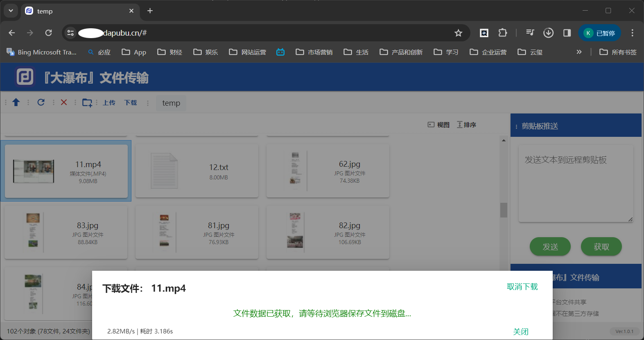Click the 取消下载 link
Screen dimensions: 644x340
pos(522,287)
